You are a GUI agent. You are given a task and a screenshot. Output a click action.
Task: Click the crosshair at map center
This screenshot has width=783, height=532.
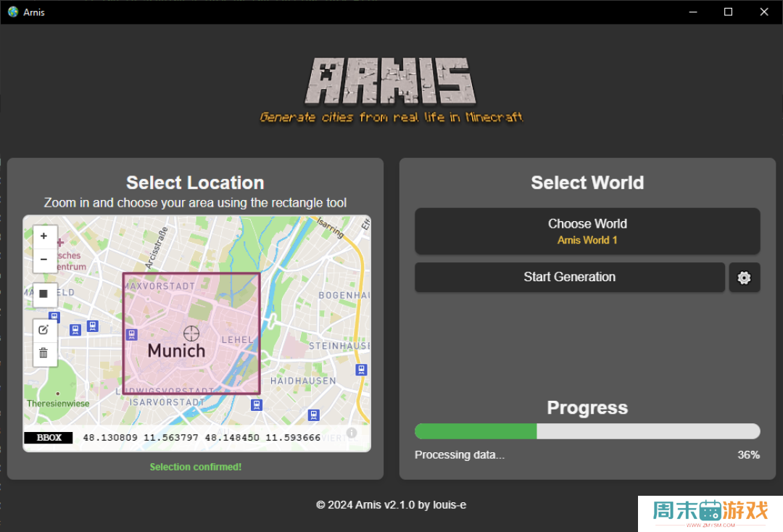point(191,333)
